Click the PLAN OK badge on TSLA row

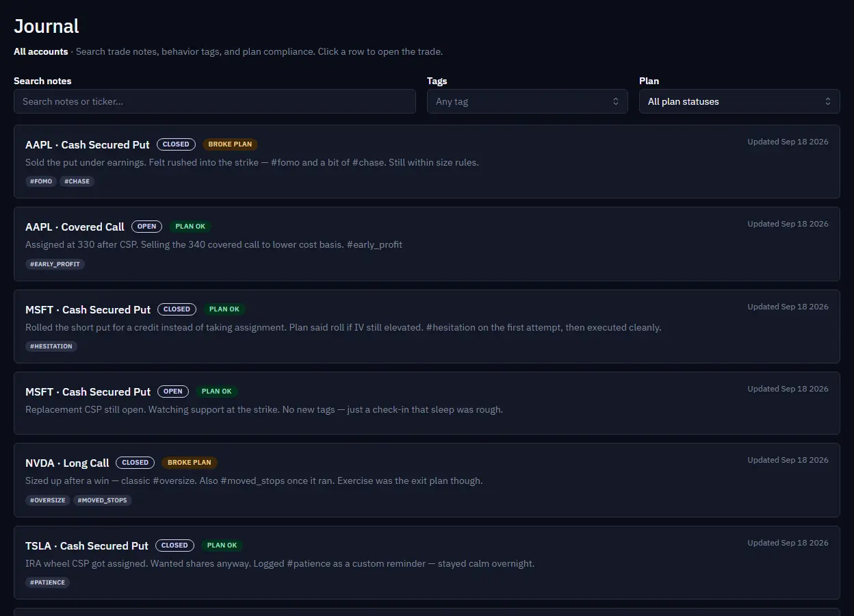(222, 546)
